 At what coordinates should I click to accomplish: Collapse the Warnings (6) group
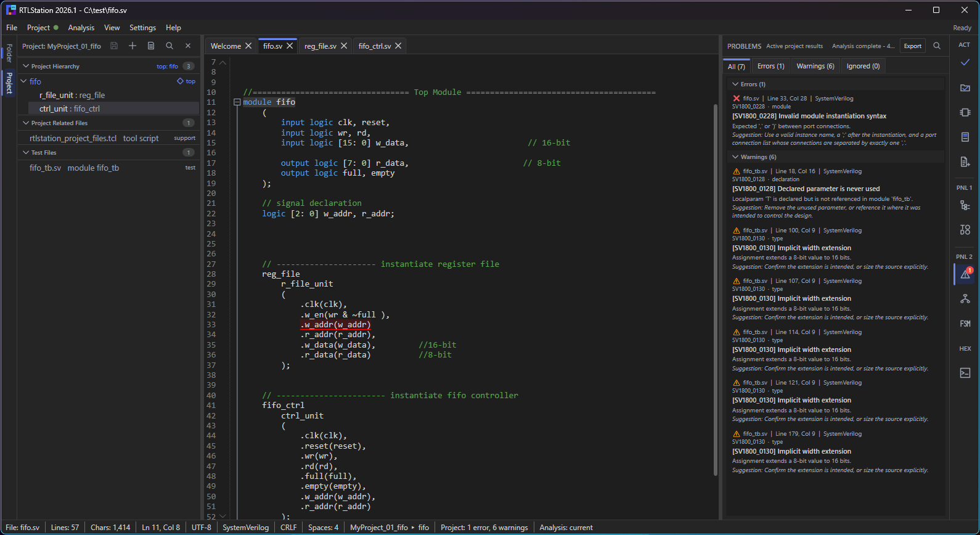coord(735,157)
